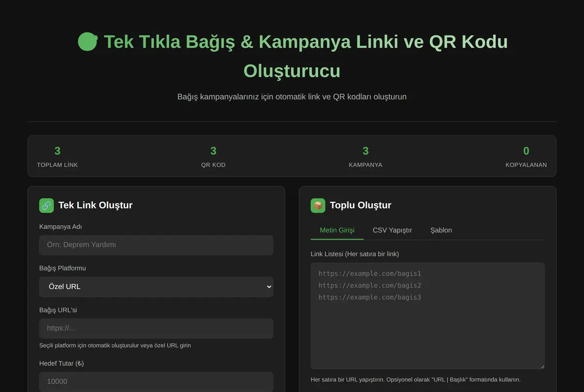Viewport: 584px width, 392px height.
Task: Grab the textarea resize handle corner
Action: coord(542,366)
